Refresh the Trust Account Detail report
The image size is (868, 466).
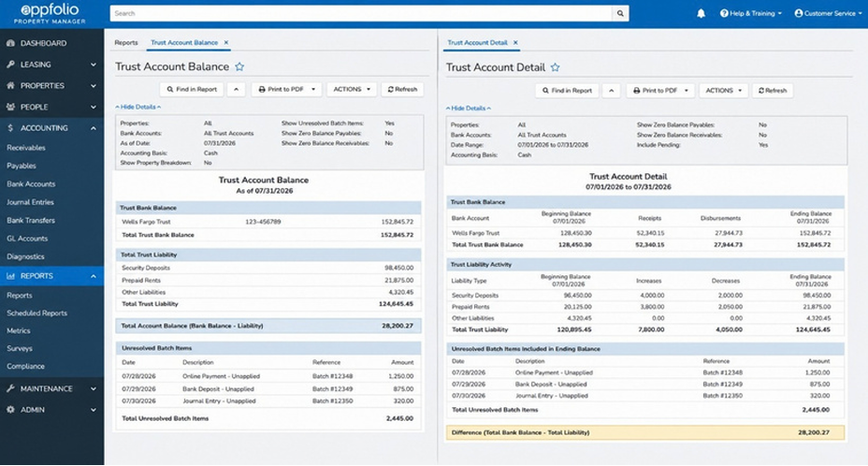click(x=773, y=91)
